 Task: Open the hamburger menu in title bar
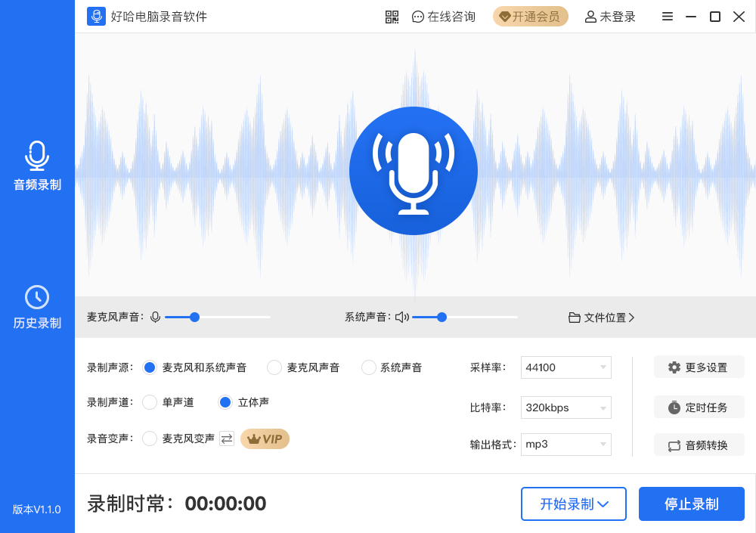pyautogui.click(x=667, y=16)
